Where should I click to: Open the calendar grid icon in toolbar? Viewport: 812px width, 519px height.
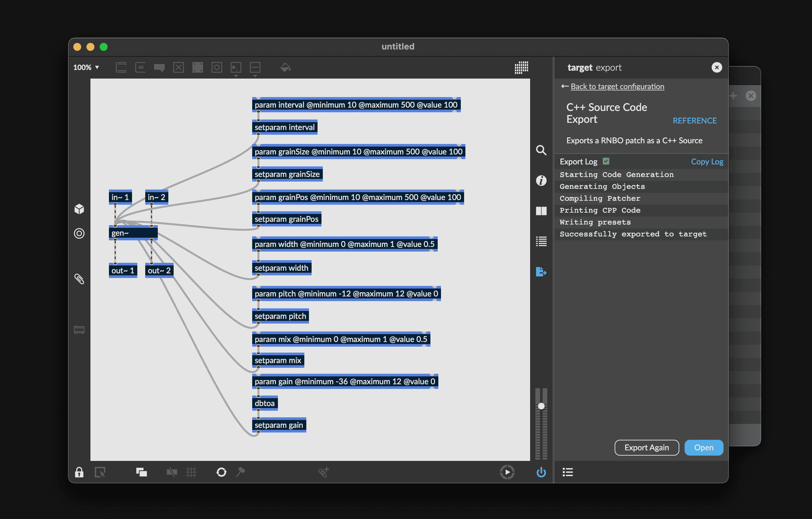(521, 67)
